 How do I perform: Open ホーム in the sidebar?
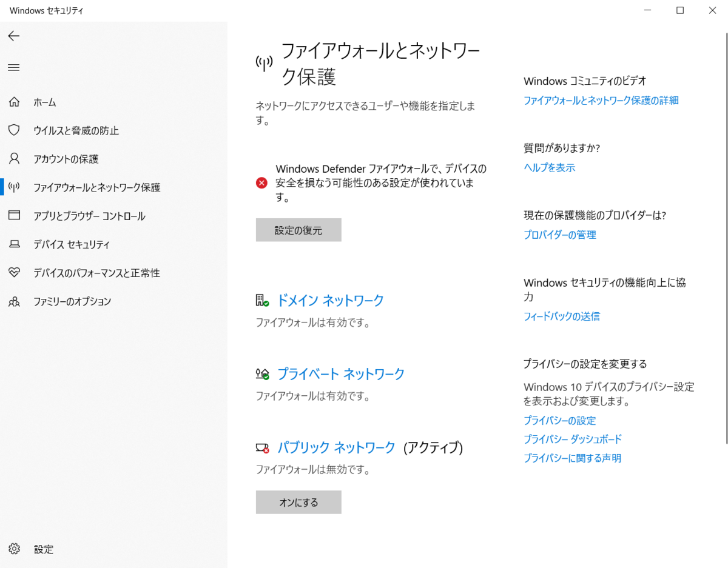point(45,102)
